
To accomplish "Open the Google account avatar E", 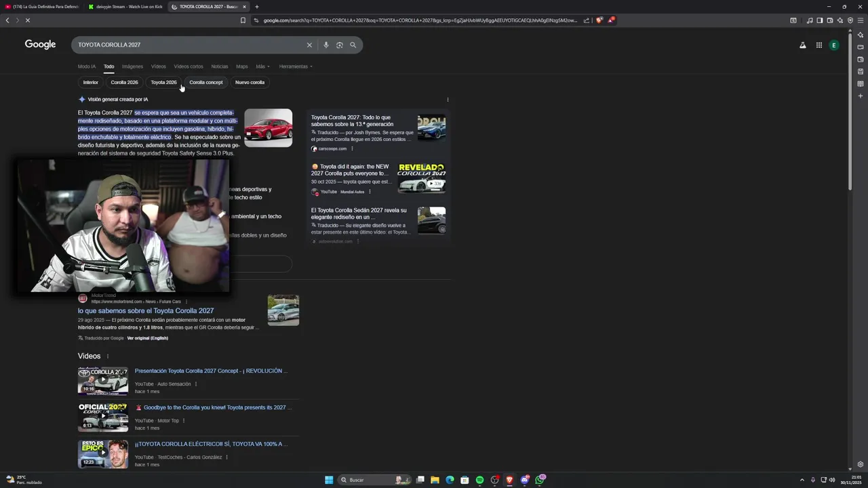I will (834, 45).
